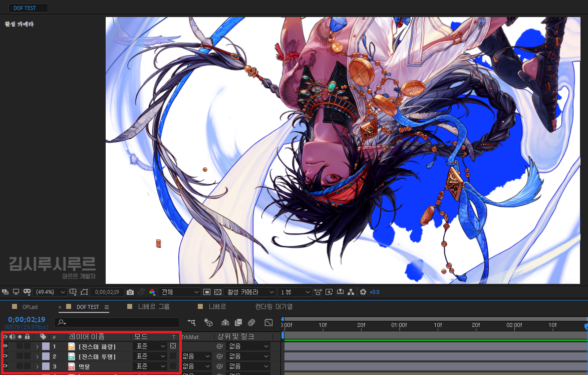Click the preview time 0;00;02;19 button
The height and width of the screenshot is (375, 588).
pos(107,292)
